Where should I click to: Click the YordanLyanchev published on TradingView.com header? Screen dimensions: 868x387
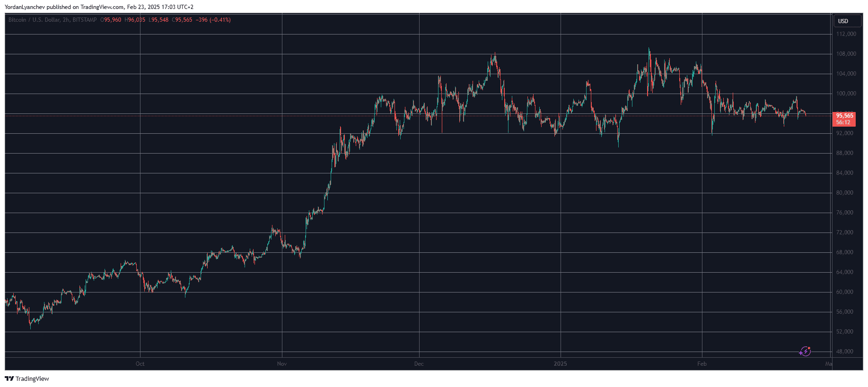[x=99, y=7]
